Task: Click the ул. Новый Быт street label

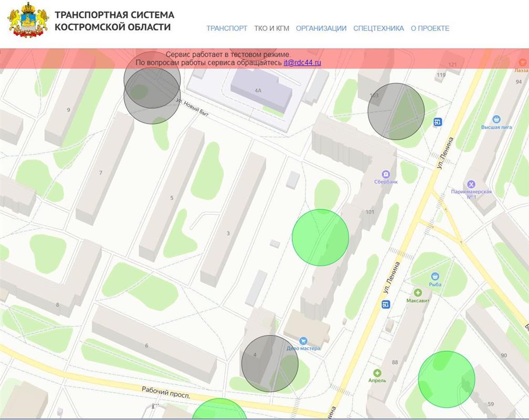Action: 192,107
